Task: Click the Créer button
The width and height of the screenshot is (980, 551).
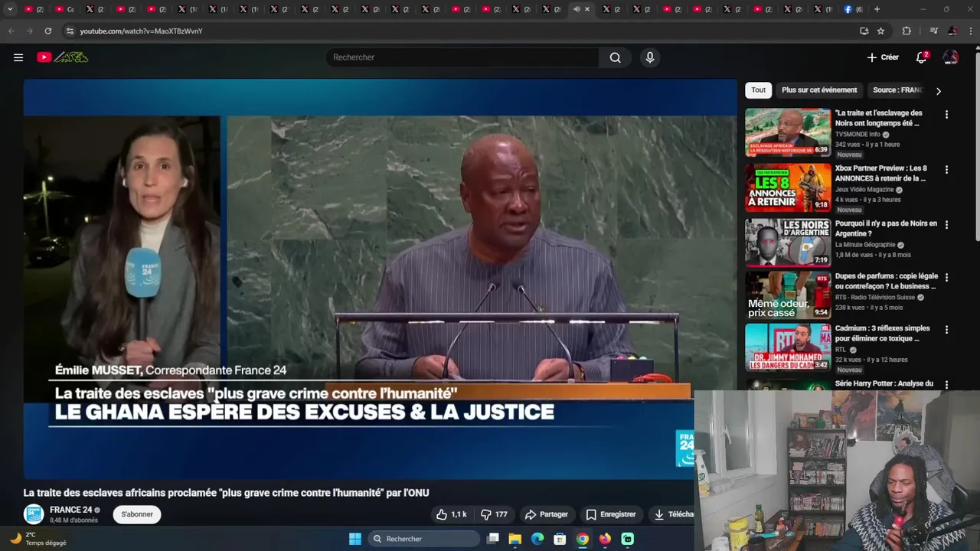Action: tap(883, 57)
